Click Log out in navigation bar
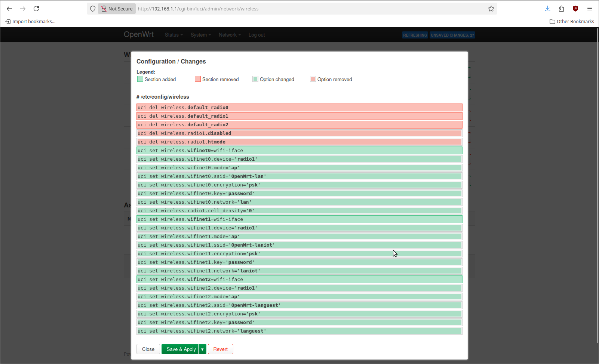Viewport: 599px width, 364px height. 257,35
